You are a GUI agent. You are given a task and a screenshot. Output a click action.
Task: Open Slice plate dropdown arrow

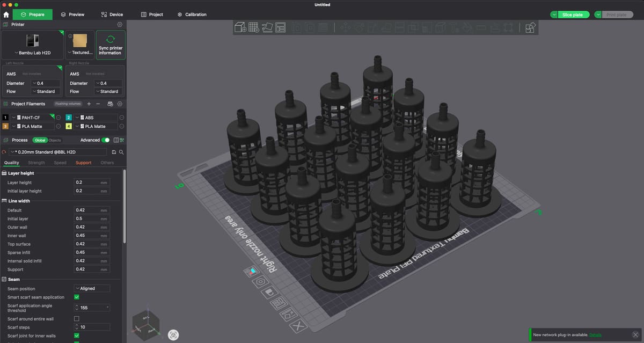coord(554,14)
